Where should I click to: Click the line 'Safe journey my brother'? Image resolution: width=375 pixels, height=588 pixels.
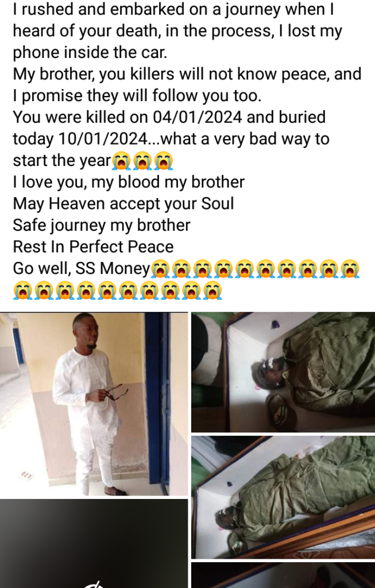coord(102,225)
